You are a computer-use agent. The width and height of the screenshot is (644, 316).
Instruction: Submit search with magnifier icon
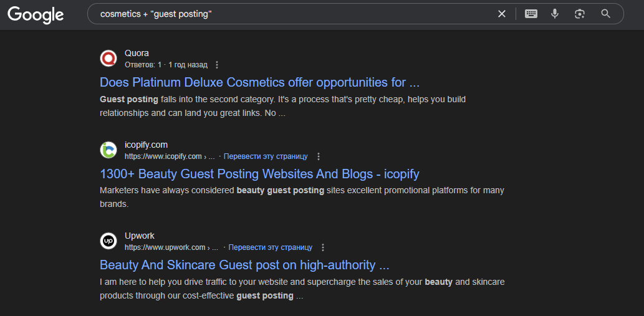pos(605,14)
